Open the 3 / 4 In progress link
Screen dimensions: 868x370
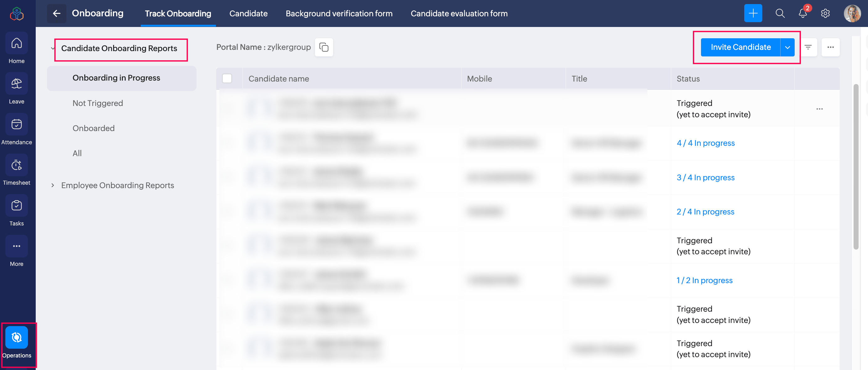[705, 177]
